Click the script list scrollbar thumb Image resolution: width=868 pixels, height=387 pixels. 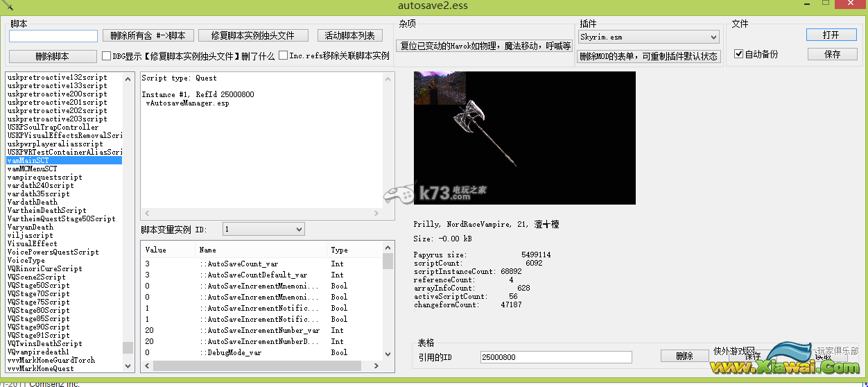tap(128, 347)
